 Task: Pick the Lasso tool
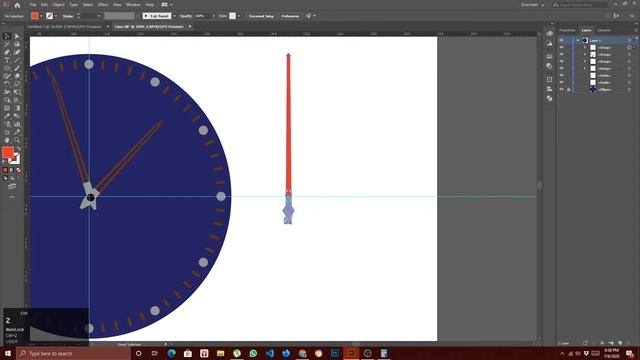17,44
